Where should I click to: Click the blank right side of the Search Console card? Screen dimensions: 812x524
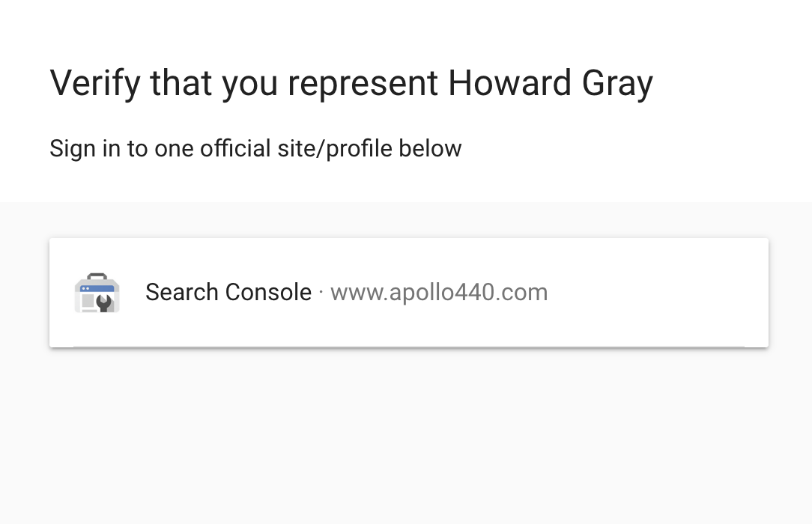(x=658, y=293)
